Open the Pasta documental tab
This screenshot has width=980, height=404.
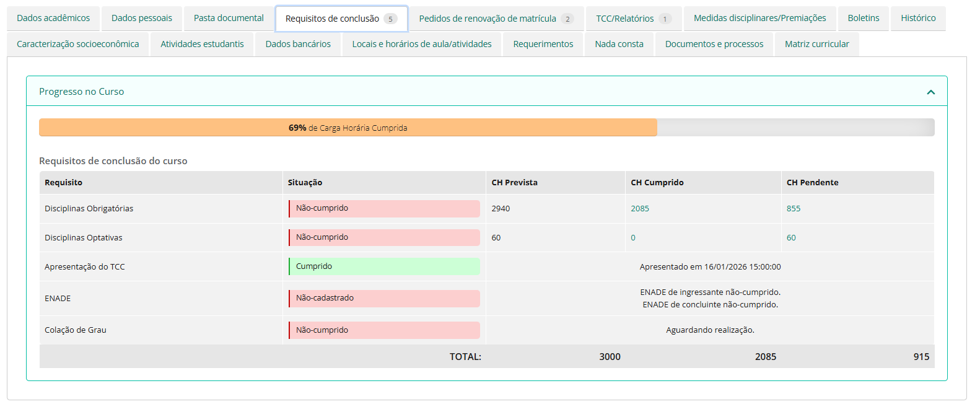click(x=229, y=18)
